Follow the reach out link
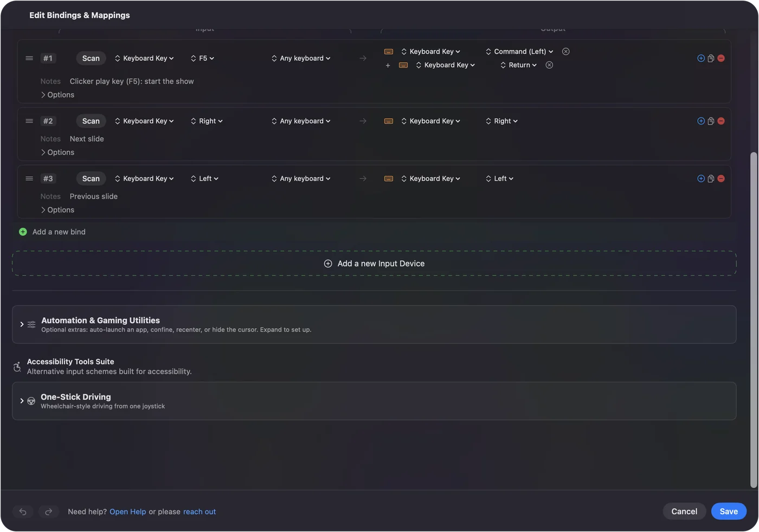Viewport: 759px width, 532px height. pyautogui.click(x=200, y=512)
